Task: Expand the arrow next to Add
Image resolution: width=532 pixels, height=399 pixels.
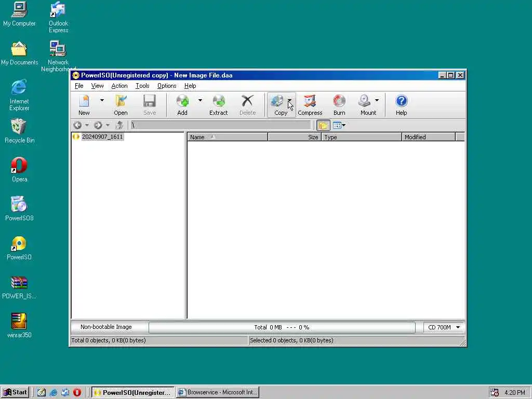Action: [200, 100]
